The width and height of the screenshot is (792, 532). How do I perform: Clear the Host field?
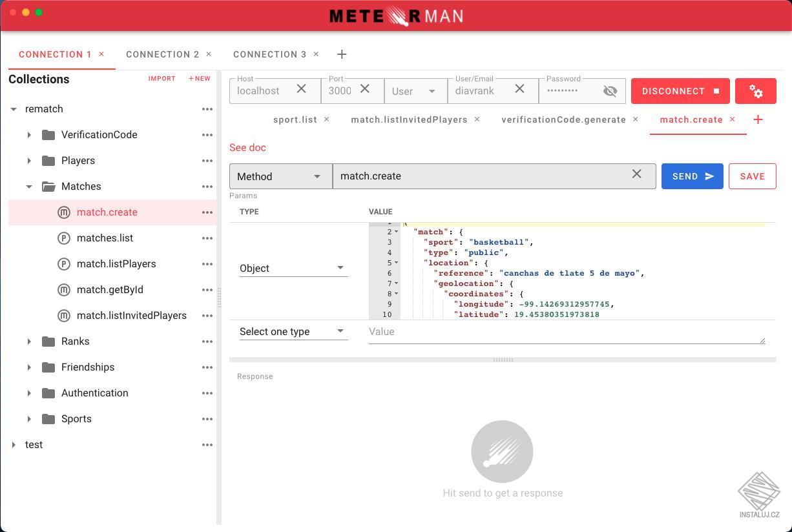click(x=302, y=89)
